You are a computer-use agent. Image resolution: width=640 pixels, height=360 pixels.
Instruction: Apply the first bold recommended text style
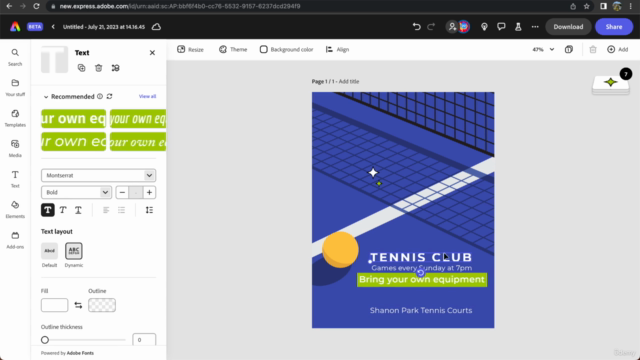coord(73,118)
